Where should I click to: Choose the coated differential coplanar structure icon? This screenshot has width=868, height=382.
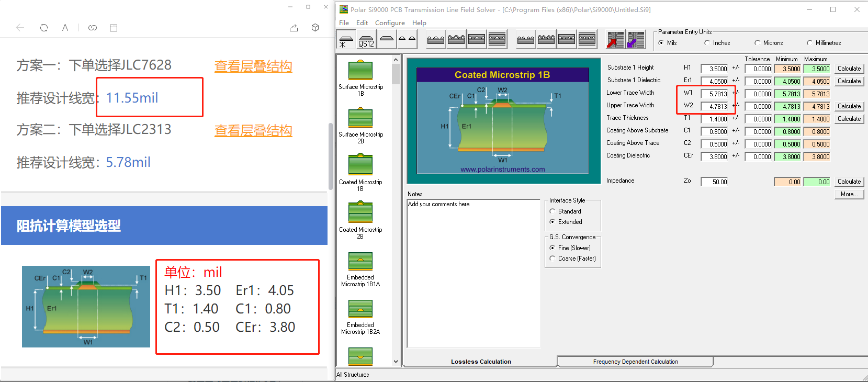tap(546, 40)
